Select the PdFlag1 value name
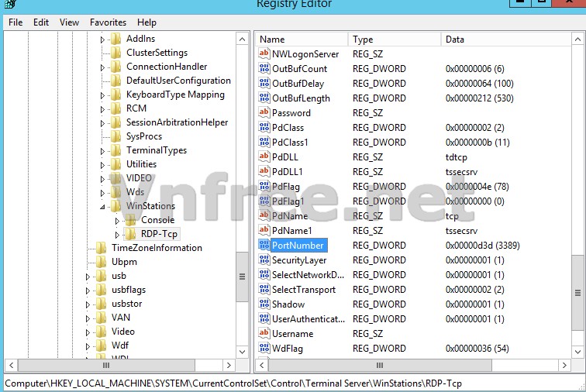 click(288, 201)
